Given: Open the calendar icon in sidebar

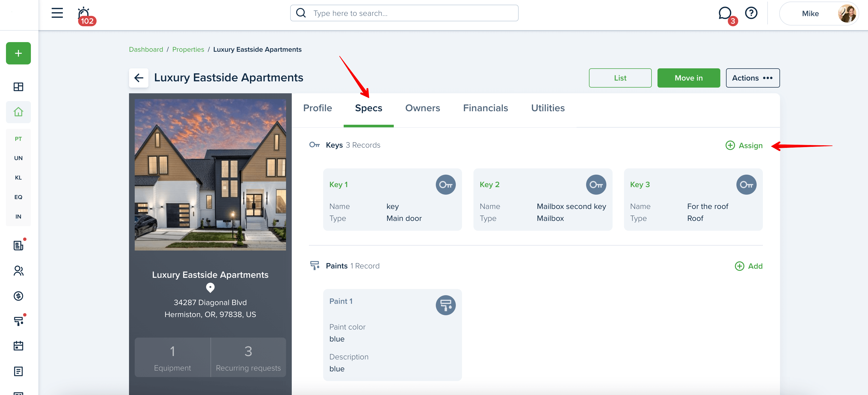Looking at the screenshot, I should coord(18,346).
